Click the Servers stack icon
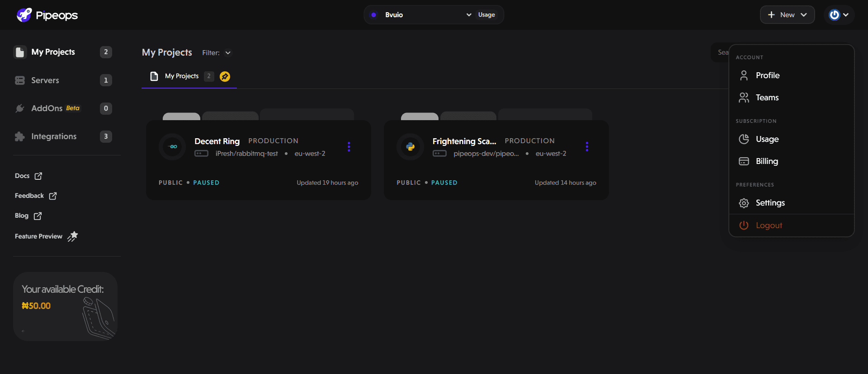The height and width of the screenshot is (374, 868). (20, 80)
